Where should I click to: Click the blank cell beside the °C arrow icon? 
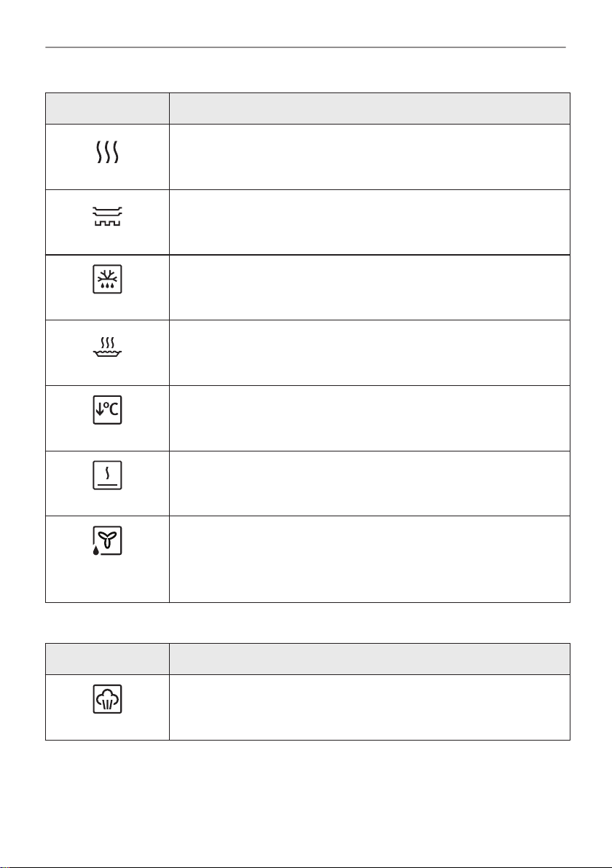tap(369, 418)
